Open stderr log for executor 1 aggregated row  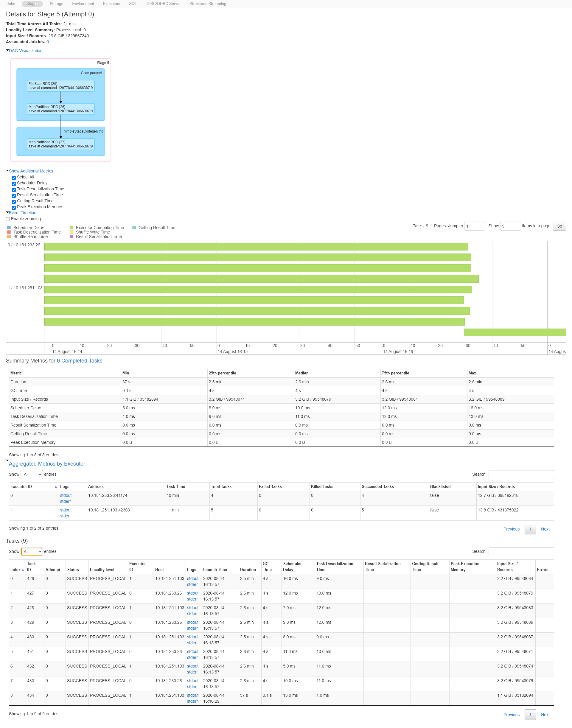65,516
